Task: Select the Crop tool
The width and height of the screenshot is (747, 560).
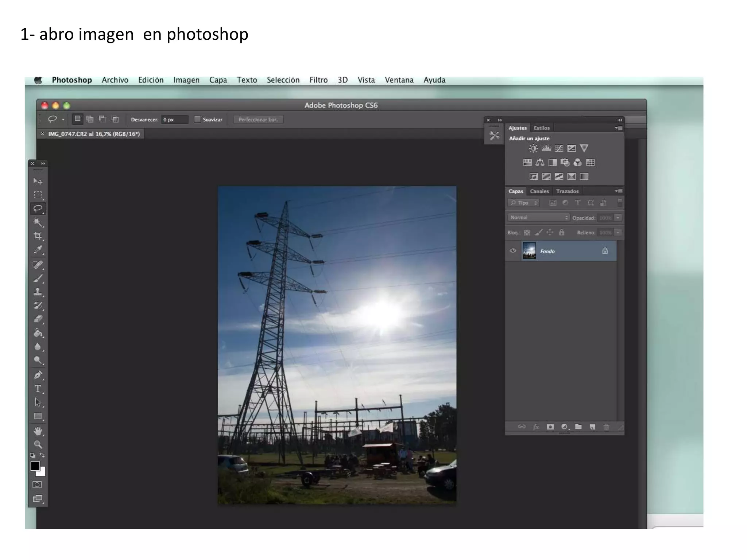Action: (38, 236)
